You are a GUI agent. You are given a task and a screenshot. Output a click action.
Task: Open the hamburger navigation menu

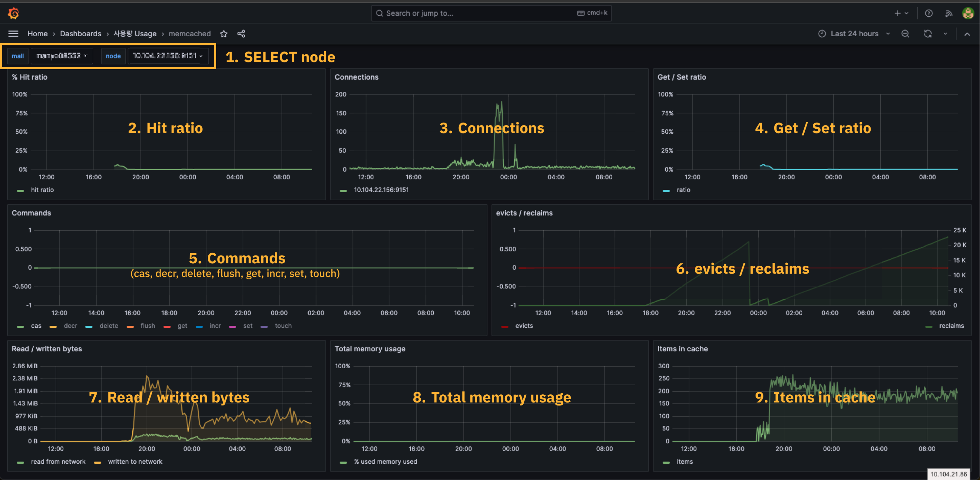click(x=13, y=34)
